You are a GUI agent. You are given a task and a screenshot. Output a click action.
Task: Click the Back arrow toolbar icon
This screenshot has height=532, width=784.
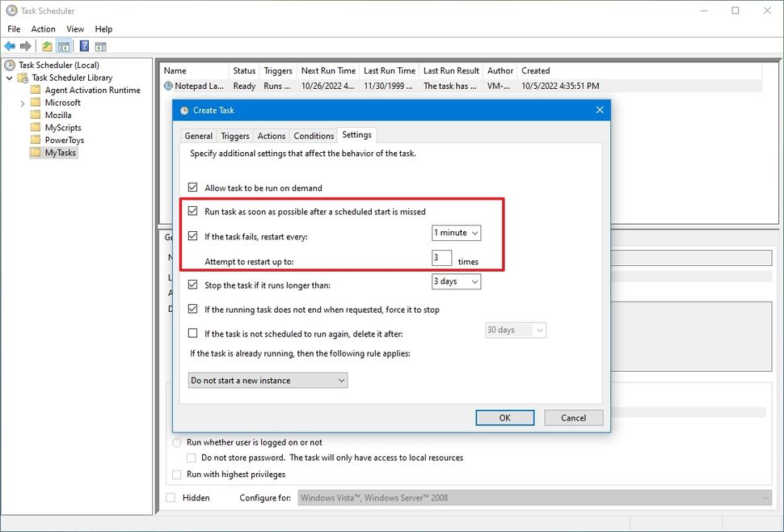coord(10,47)
